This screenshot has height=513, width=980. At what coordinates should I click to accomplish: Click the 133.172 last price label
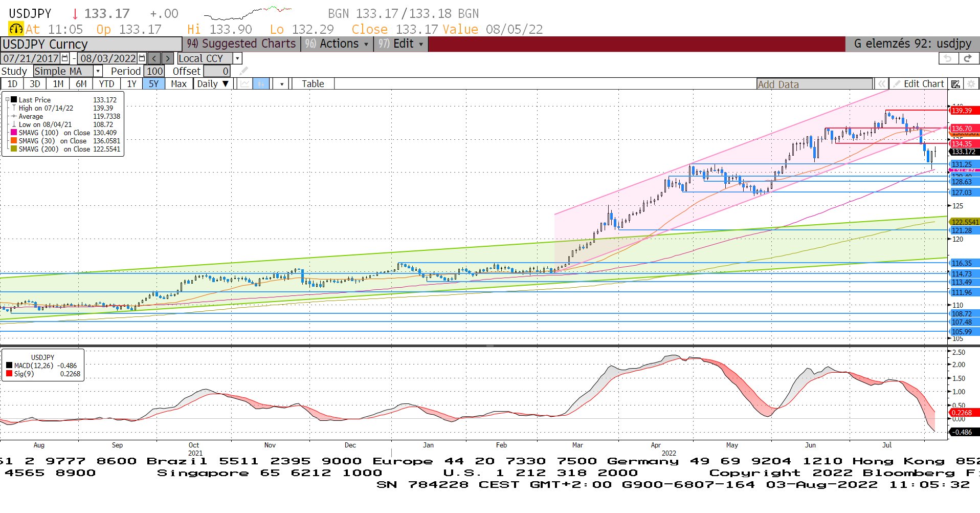click(964, 152)
